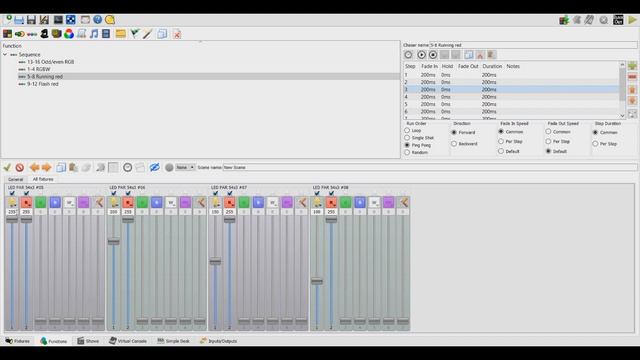This screenshot has width=640, height=360.
Task: Open the DMX address tool
Action: [x=71, y=20]
